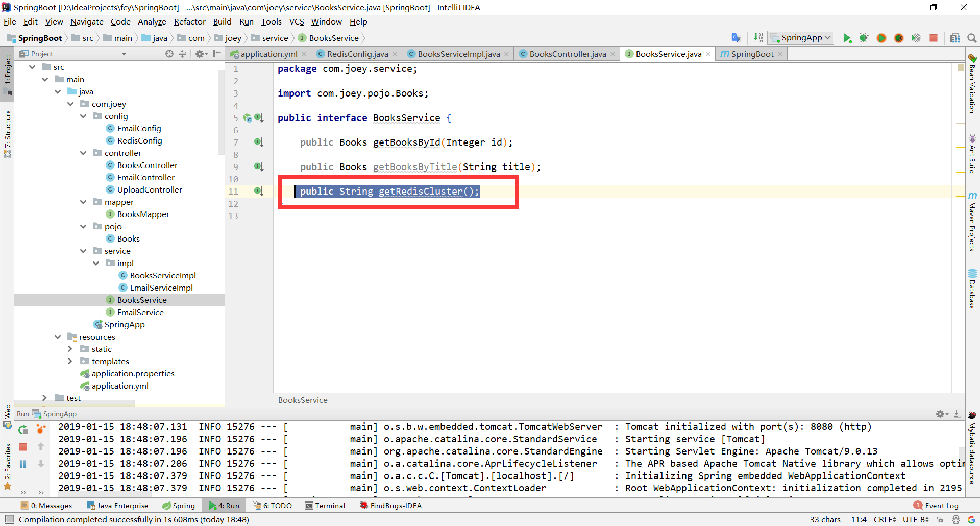Click the orange-circle debug bug icon
The image size is (980, 526).
[899, 38]
